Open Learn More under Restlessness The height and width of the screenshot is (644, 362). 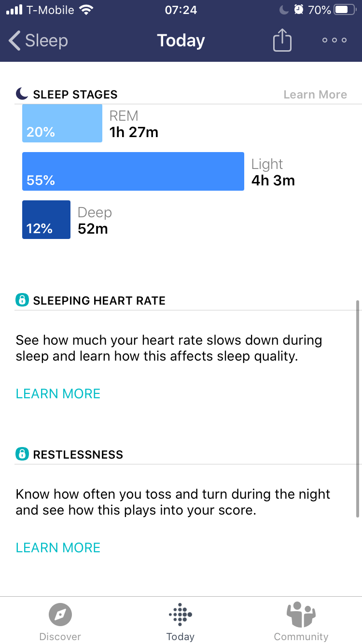[x=58, y=547]
